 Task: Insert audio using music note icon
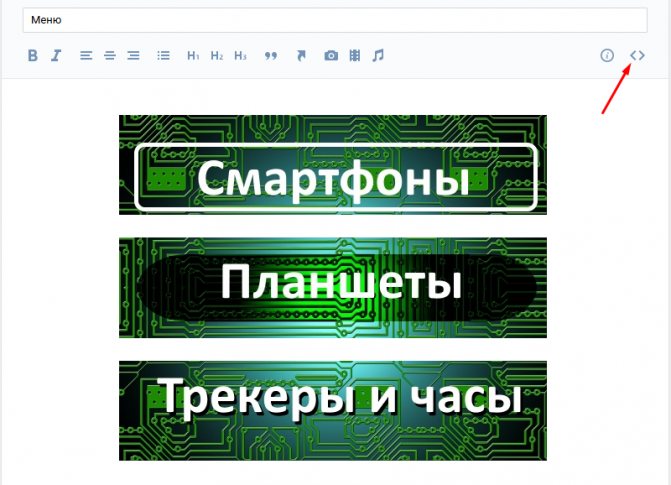point(378,56)
